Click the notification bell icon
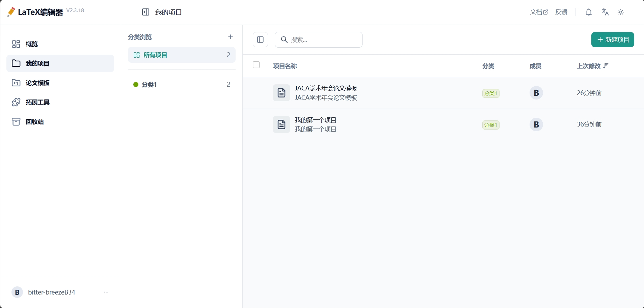Image resolution: width=644 pixels, height=308 pixels. point(589,12)
